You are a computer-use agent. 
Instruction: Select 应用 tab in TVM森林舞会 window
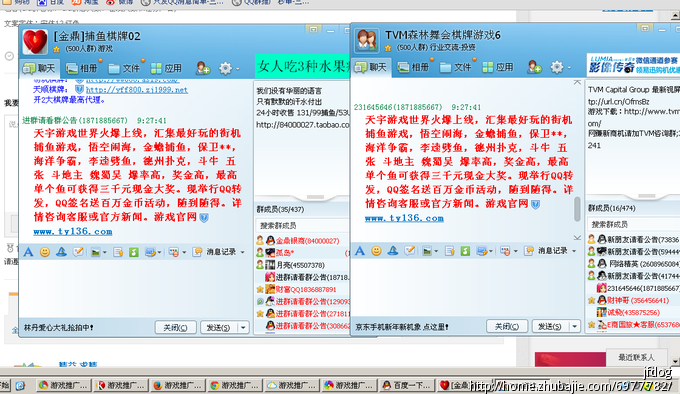[x=498, y=67]
